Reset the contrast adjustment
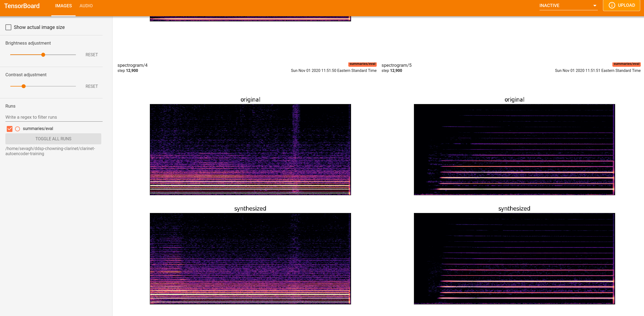Image resolution: width=644 pixels, height=316 pixels. click(92, 87)
